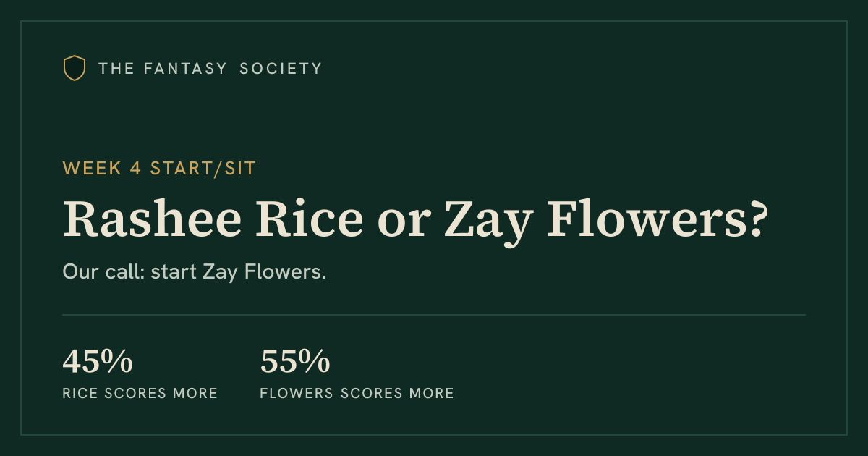Click the 55% statistic

point(295,361)
